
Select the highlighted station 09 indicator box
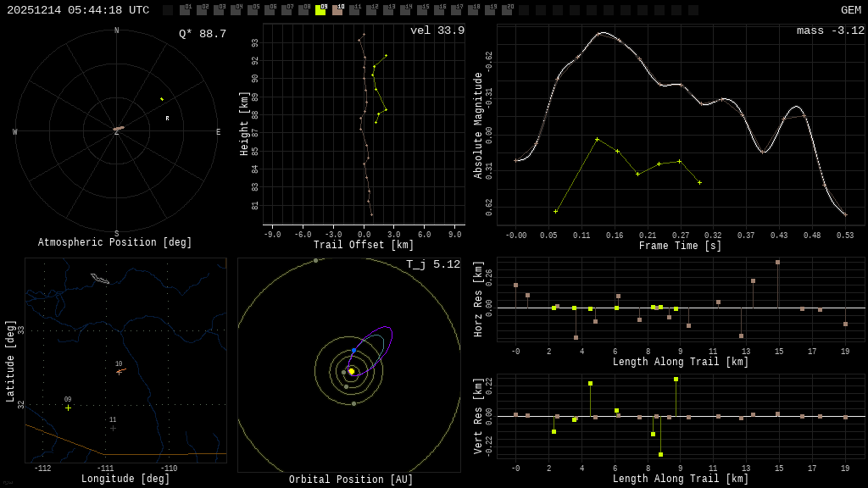click(320, 10)
